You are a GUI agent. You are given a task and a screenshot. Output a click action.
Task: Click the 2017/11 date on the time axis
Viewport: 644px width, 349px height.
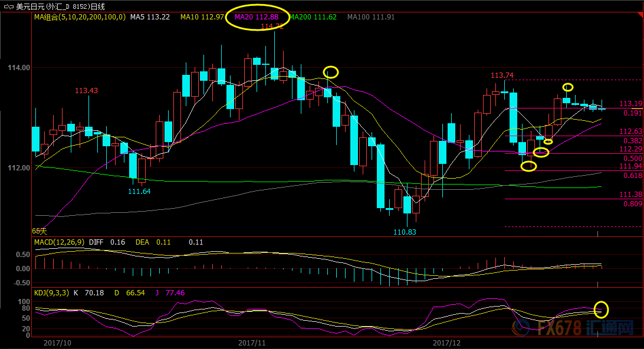point(252,342)
